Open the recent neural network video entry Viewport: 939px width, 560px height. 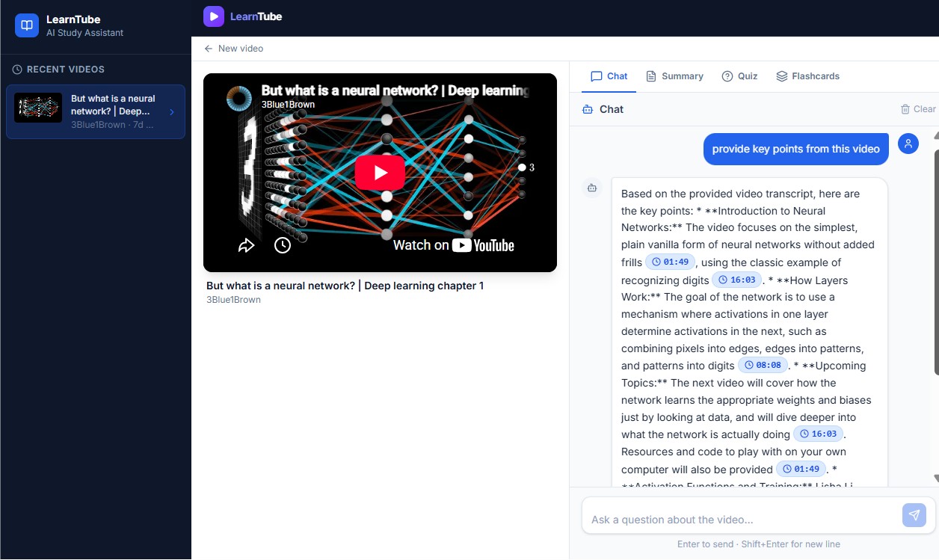[x=96, y=111]
